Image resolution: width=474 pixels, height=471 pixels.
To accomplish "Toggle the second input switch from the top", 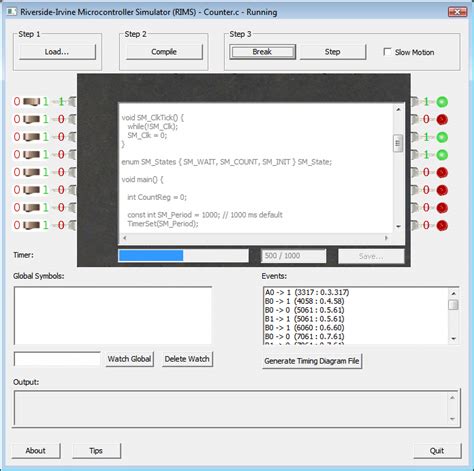I will [x=32, y=119].
